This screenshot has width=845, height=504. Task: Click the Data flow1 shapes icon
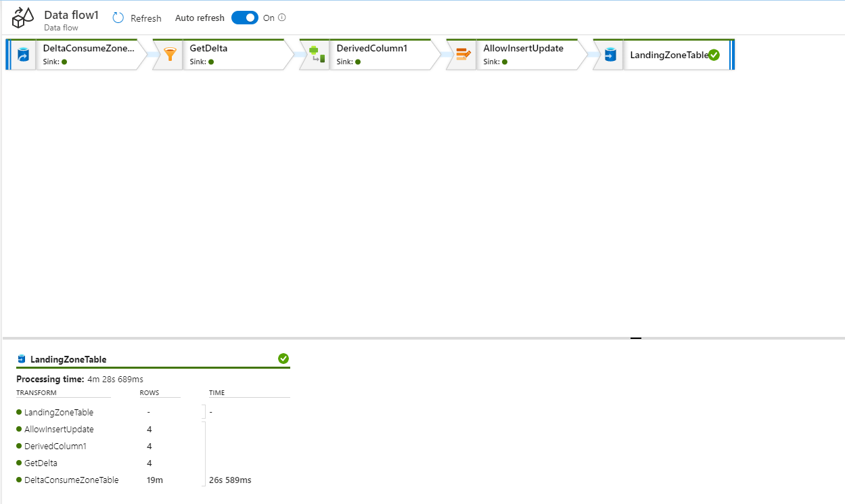pyautogui.click(x=23, y=18)
